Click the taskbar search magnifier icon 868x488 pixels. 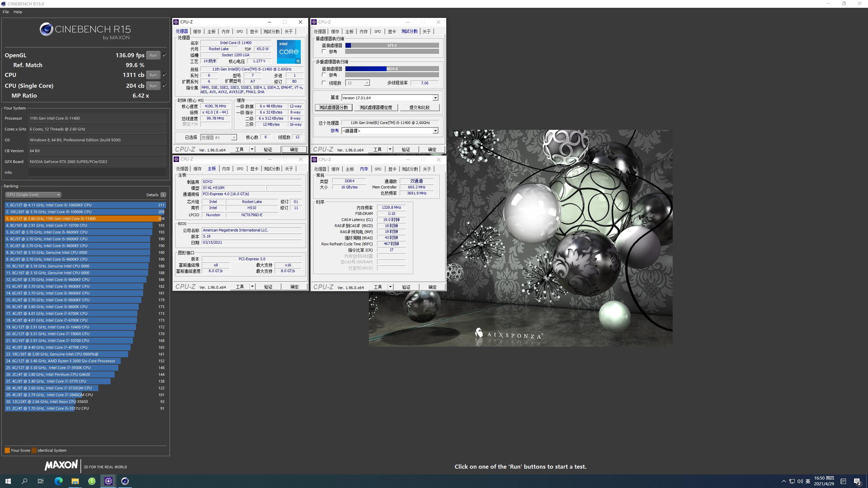[24, 481]
